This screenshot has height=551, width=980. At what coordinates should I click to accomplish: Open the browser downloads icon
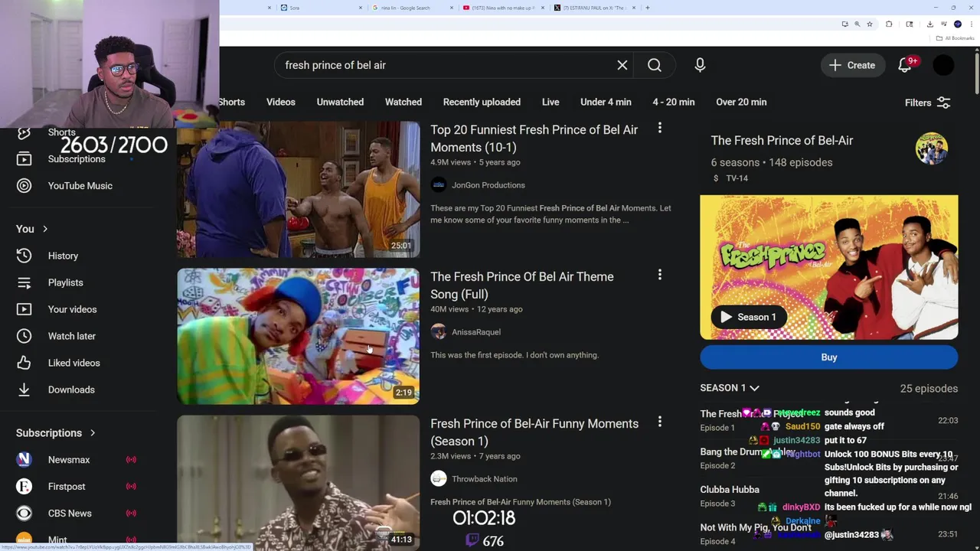click(929, 24)
